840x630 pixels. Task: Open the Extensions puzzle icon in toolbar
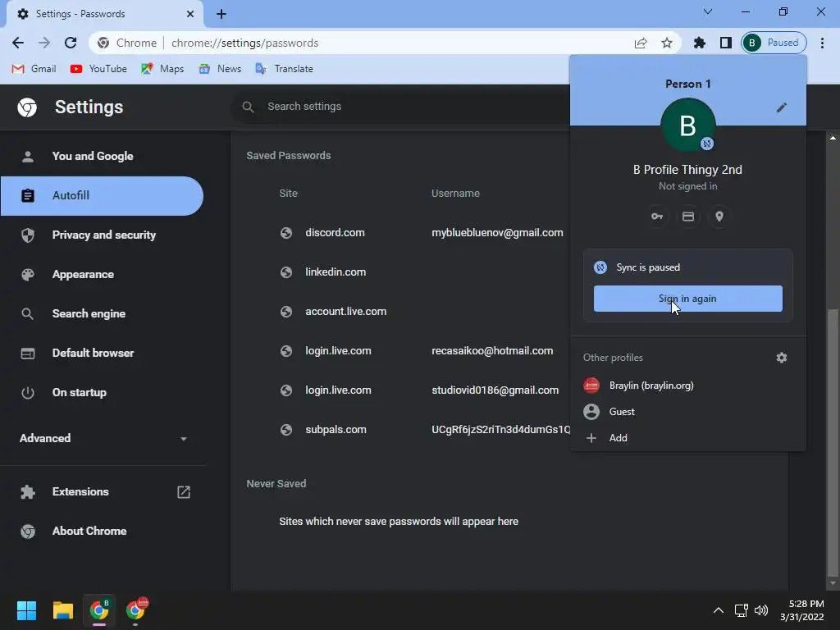[700, 43]
